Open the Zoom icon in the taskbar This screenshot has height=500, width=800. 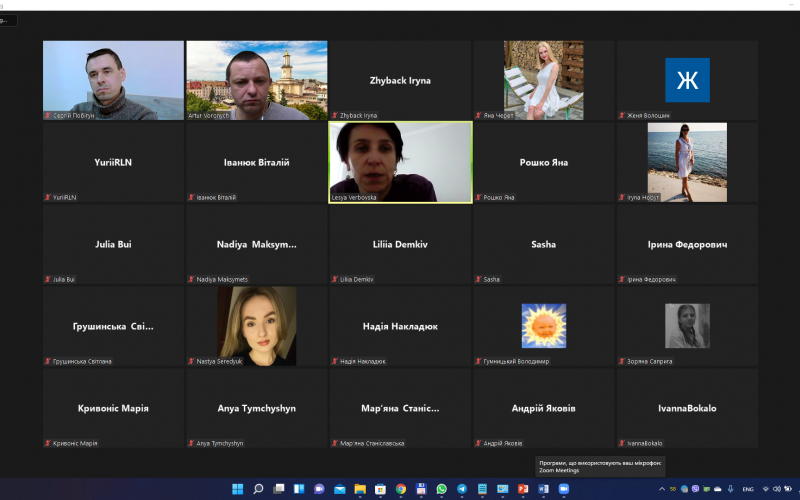564,489
